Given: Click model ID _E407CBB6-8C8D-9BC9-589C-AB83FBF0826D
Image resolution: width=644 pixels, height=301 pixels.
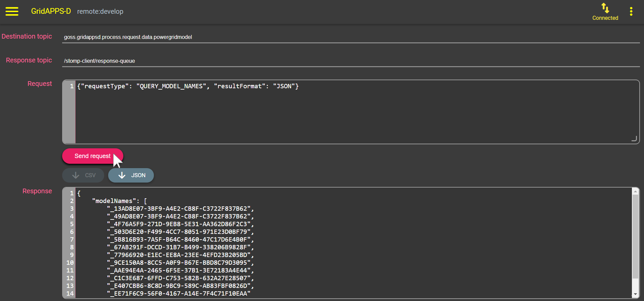Looking at the screenshot, I should click(179, 286).
